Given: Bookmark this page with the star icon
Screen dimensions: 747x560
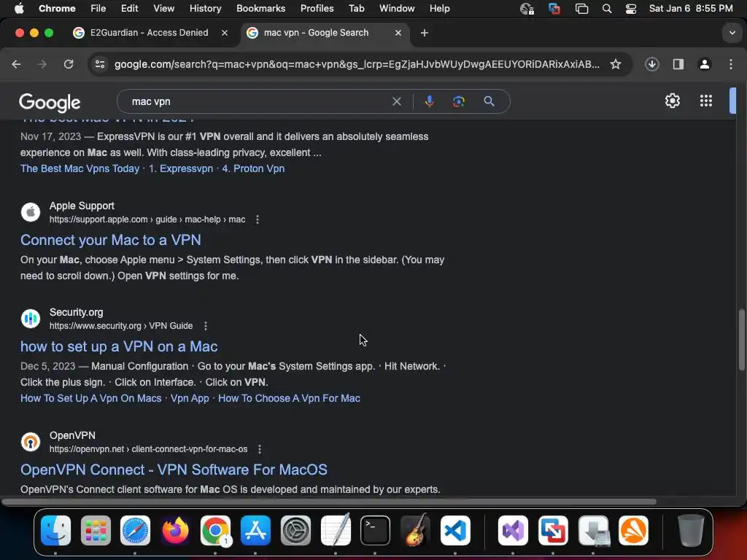Looking at the screenshot, I should [x=616, y=64].
